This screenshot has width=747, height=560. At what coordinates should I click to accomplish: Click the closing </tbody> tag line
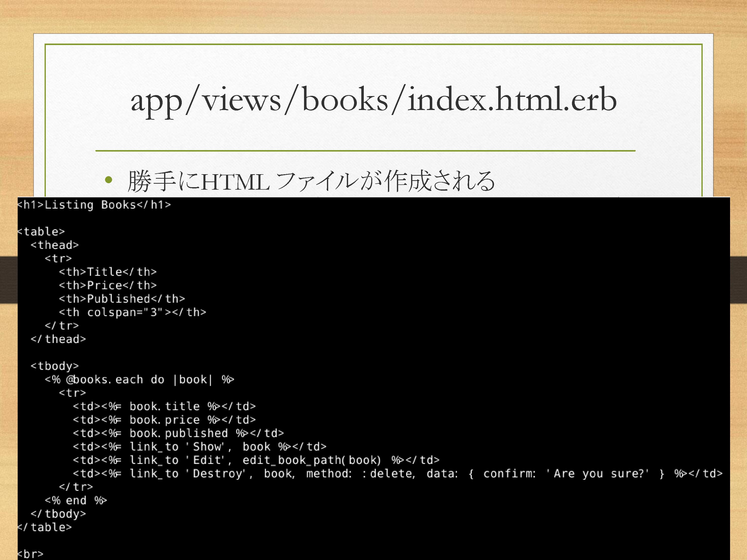59,514
